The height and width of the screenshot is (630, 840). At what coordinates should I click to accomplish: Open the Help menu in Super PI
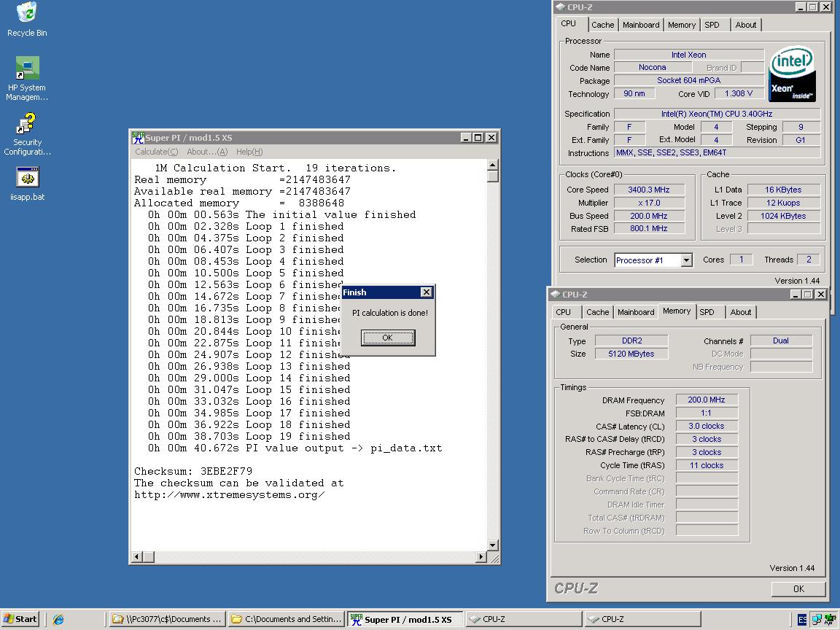(249, 152)
